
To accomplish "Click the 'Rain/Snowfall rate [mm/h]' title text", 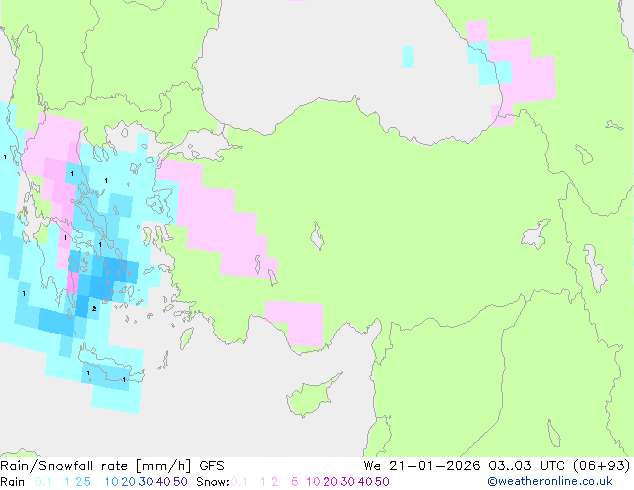I will pos(95,466).
